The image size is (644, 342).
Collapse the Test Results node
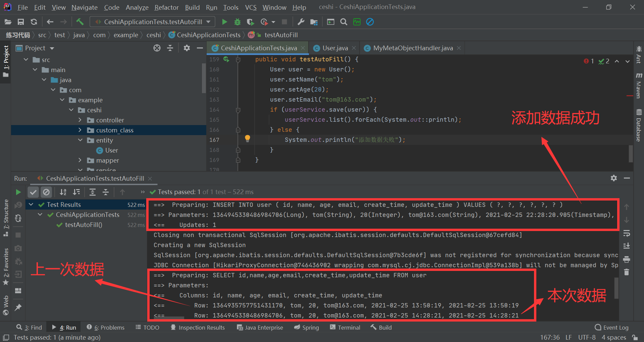coord(31,205)
